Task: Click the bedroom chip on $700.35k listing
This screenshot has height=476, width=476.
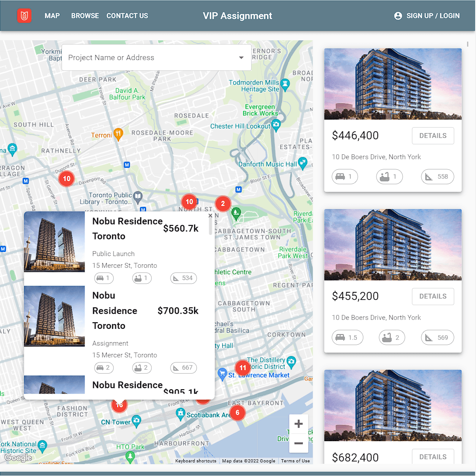Action: [x=104, y=367]
